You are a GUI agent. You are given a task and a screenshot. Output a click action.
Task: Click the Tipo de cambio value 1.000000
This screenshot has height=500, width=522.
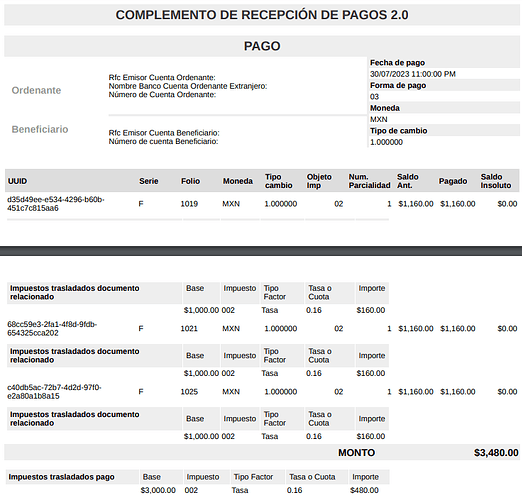(x=386, y=142)
